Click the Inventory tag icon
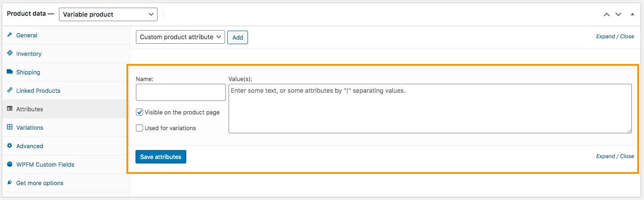The width and height of the screenshot is (644, 200). (x=10, y=54)
